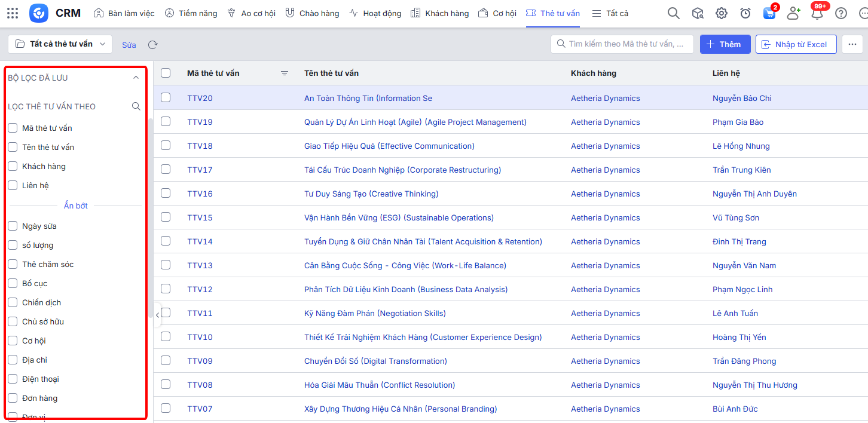This screenshot has height=423, width=868.
Task: Collapse the Bộ lọc đã lưu section
Action: 136,78
